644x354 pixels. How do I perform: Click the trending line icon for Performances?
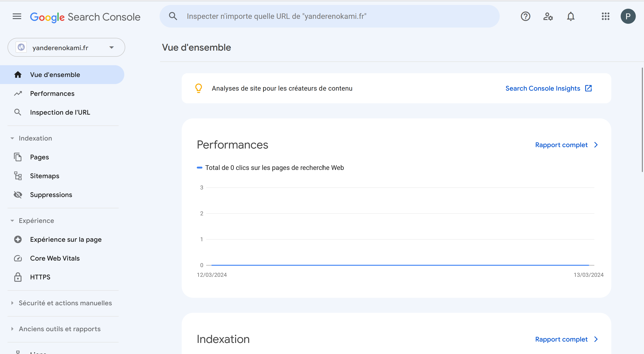click(18, 93)
